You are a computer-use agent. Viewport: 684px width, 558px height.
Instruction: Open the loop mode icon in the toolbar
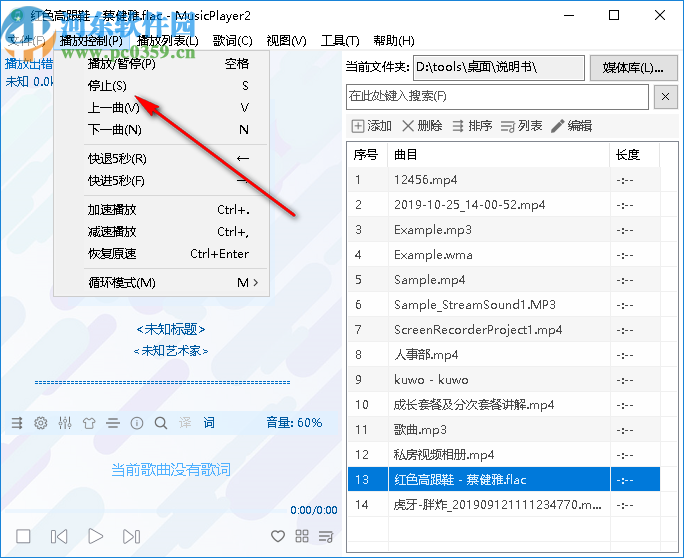pyautogui.click(x=17, y=423)
